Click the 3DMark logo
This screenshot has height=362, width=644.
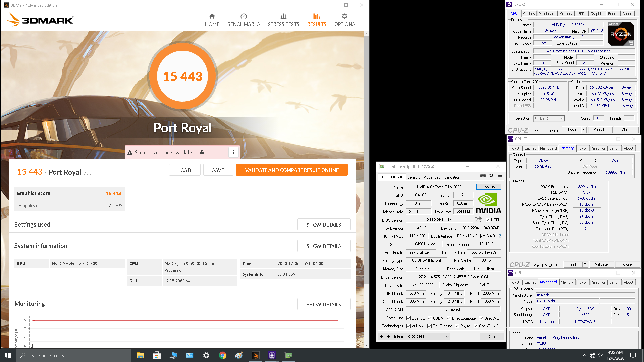40,20
